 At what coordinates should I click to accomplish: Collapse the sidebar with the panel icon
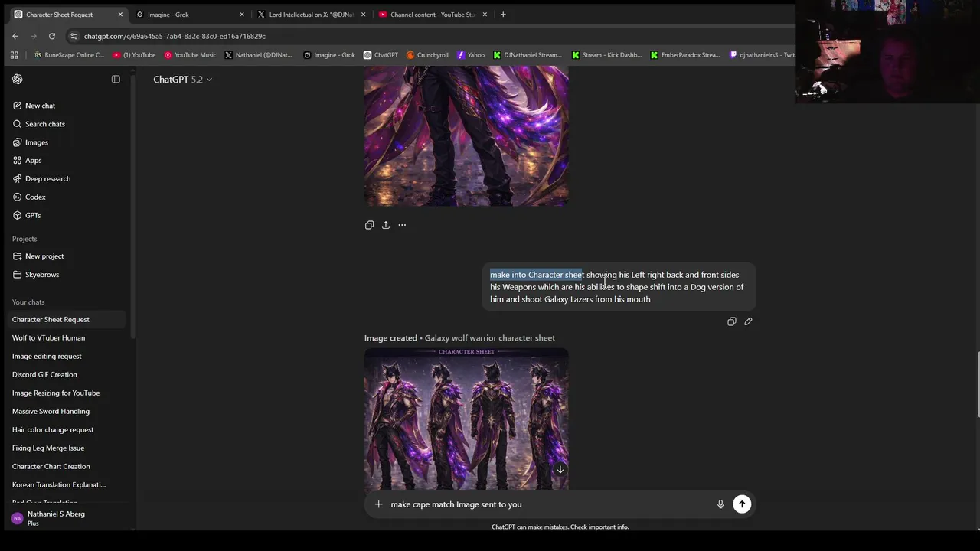[x=116, y=80]
